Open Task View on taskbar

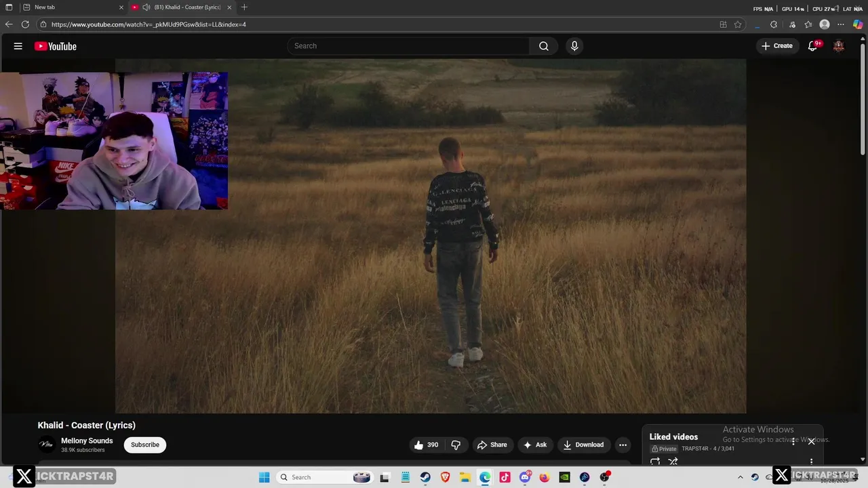[384, 477]
